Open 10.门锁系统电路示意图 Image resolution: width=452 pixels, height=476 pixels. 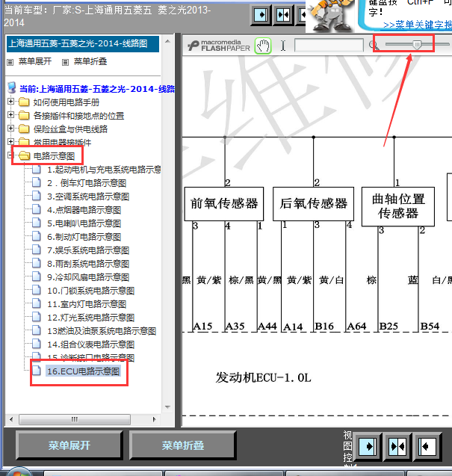(x=90, y=291)
